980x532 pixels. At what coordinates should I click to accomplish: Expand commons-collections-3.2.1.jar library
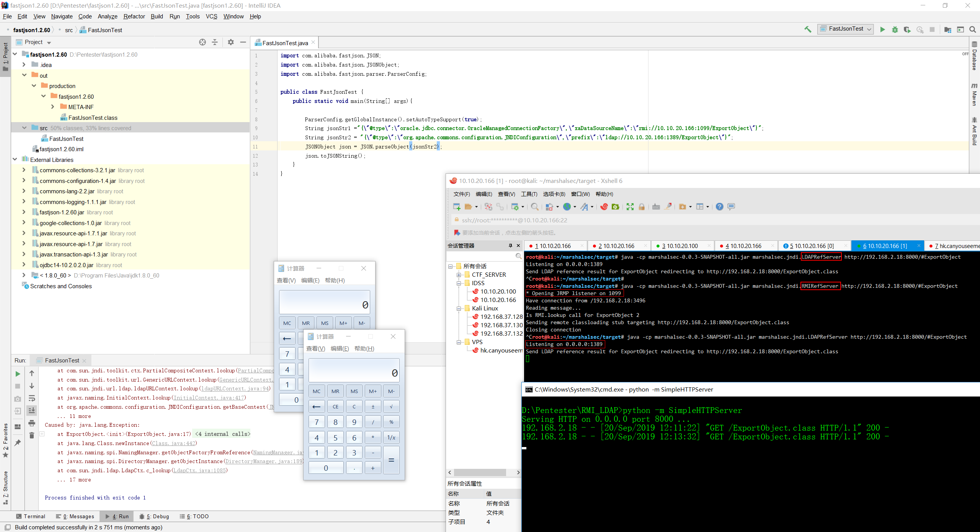point(24,170)
